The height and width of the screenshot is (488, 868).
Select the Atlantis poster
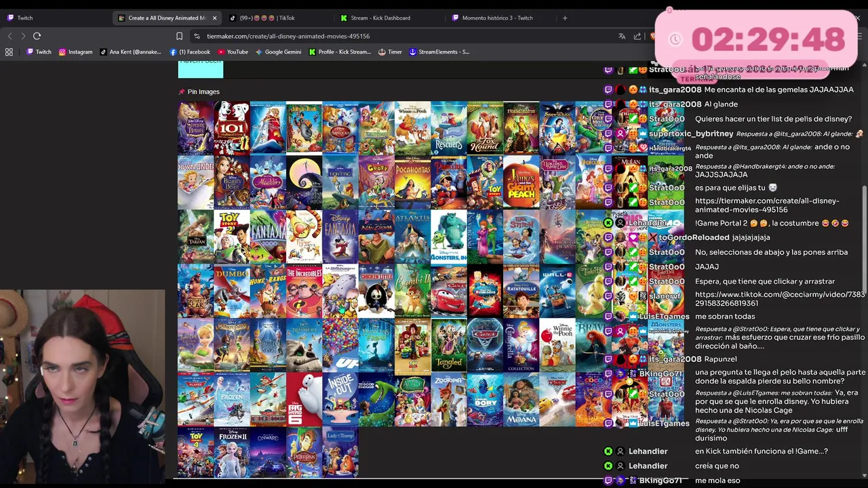[412, 237]
